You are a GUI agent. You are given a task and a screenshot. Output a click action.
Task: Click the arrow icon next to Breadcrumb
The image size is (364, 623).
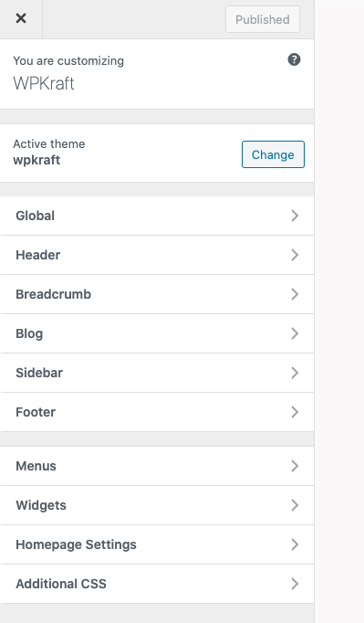coord(295,294)
